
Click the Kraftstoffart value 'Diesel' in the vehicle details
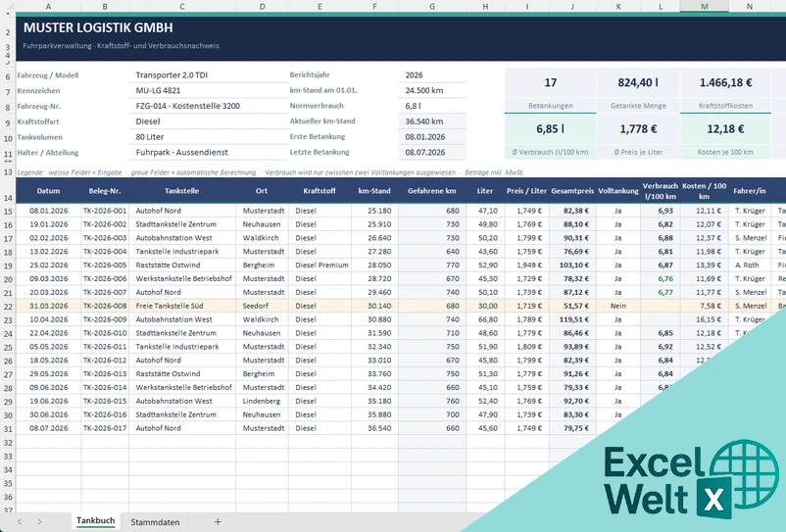[x=208, y=121]
